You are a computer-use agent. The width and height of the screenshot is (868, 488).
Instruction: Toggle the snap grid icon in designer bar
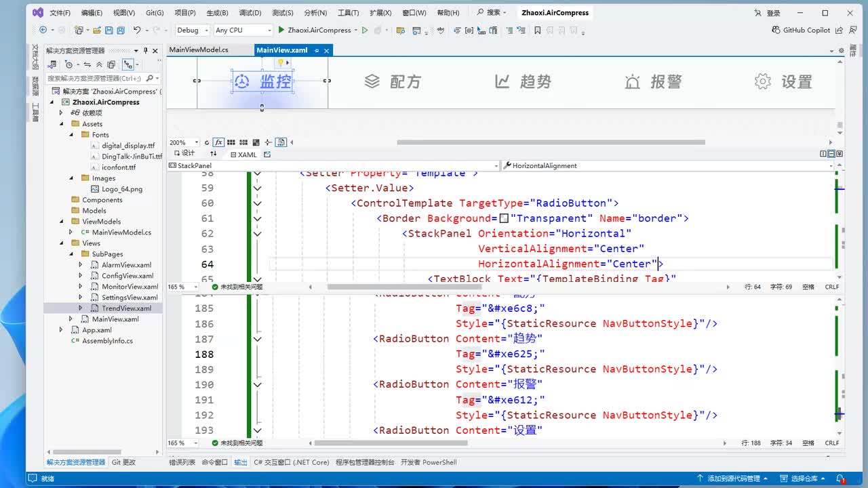231,142
